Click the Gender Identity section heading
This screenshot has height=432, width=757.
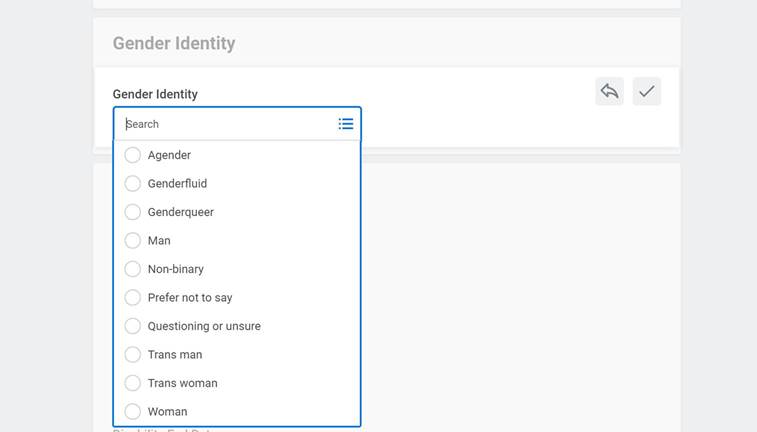(x=174, y=43)
